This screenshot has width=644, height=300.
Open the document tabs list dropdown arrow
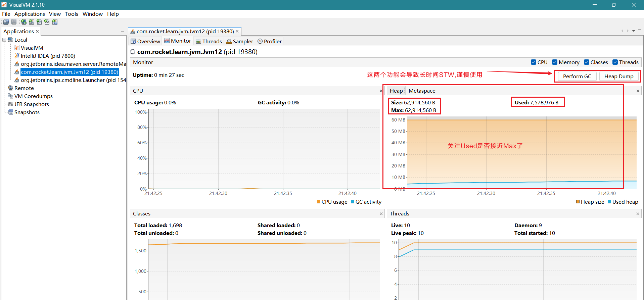pyautogui.click(x=634, y=31)
